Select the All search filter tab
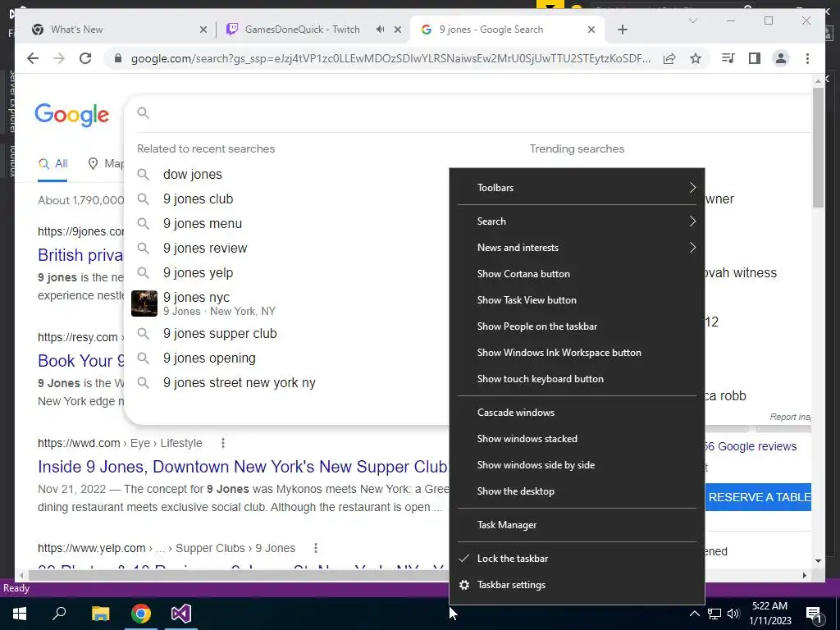This screenshot has height=630, width=840. [52, 163]
